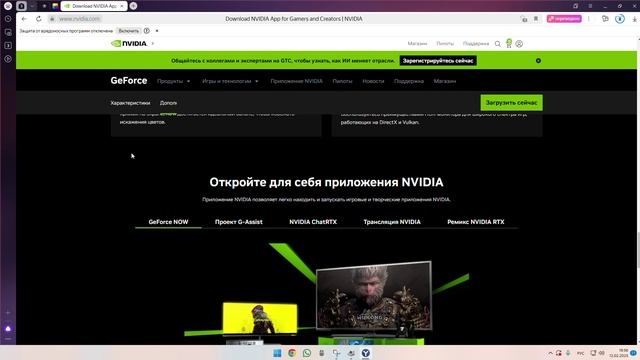Click the lock icon in the address bar
Viewport: 640px width, 360px height.
point(52,19)
